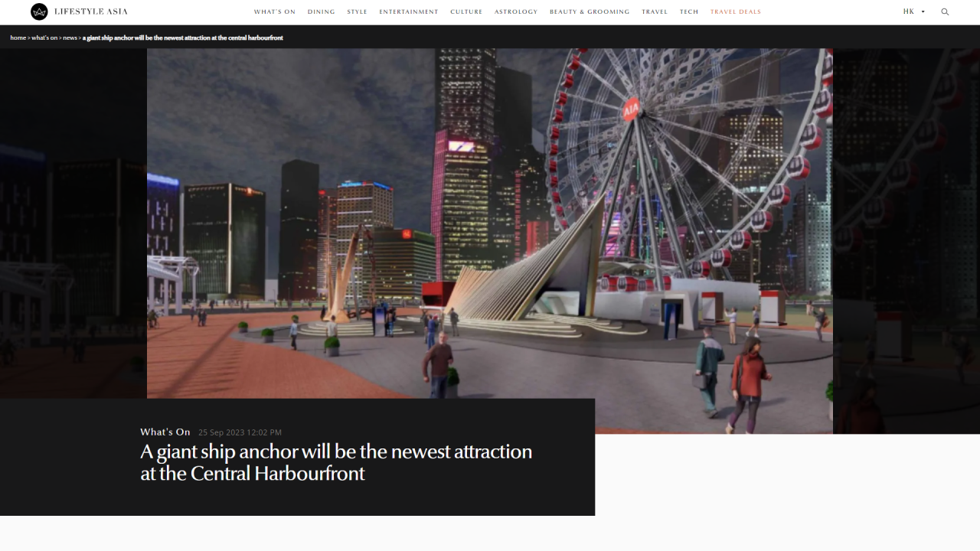Click the Lifestyle Asia crown logo icon
Viewport: 980px width, 551px height.
tap(39, 11)
